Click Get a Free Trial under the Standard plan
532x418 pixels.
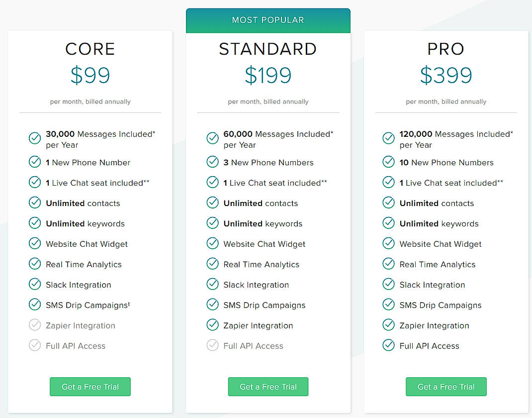click(x=268, y=387)
